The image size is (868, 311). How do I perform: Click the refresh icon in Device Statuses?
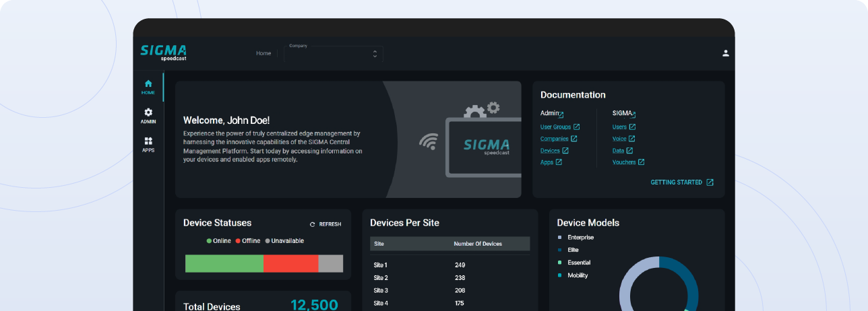point(312,224)
